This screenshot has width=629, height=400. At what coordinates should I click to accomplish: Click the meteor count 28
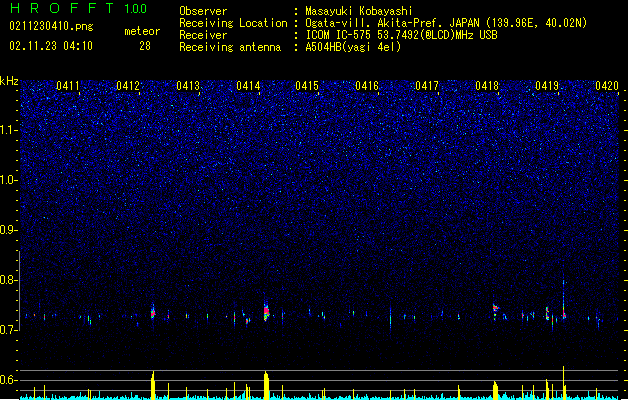(x=145, y=46)
